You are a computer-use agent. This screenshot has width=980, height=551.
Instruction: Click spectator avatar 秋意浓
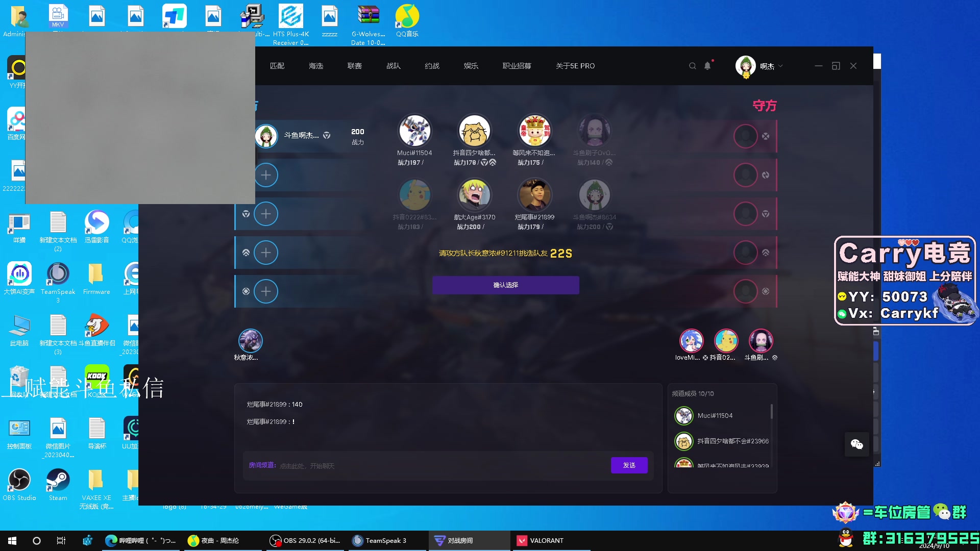(251, 341)
